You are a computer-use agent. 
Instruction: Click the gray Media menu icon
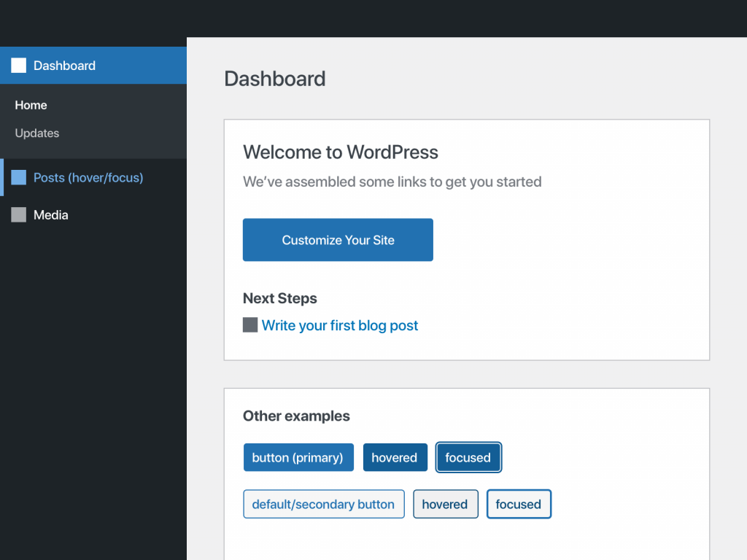click(18, 215)
